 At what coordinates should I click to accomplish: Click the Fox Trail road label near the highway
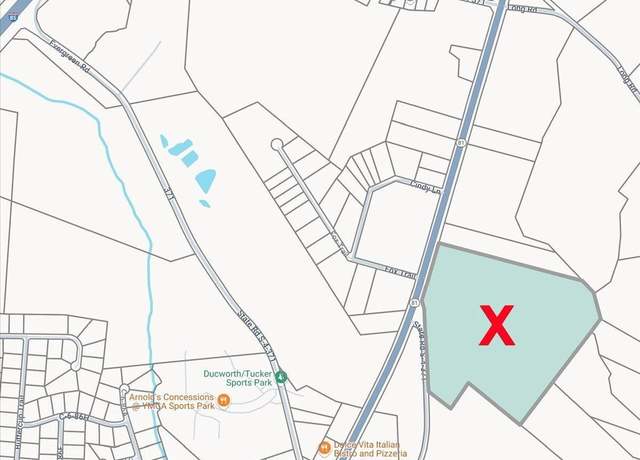click(400, 273)
